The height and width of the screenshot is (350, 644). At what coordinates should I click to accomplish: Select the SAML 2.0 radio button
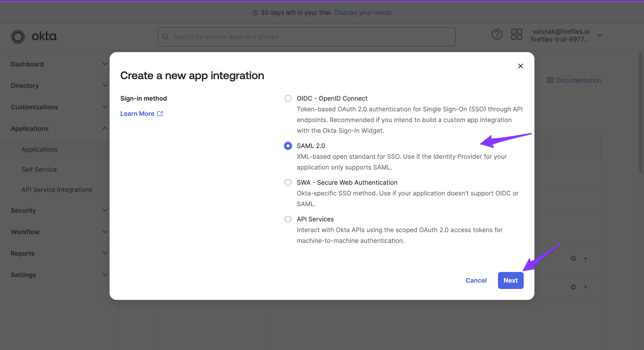288,146
